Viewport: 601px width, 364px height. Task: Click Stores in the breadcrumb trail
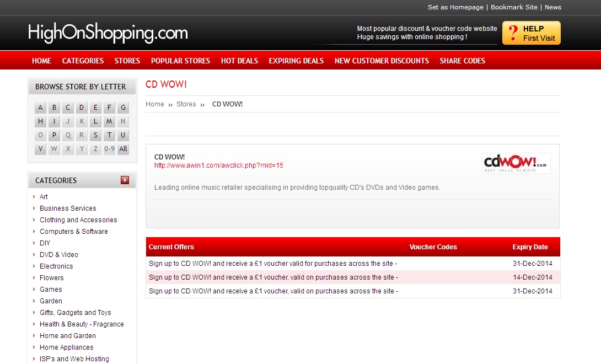[x=186, y=104]
